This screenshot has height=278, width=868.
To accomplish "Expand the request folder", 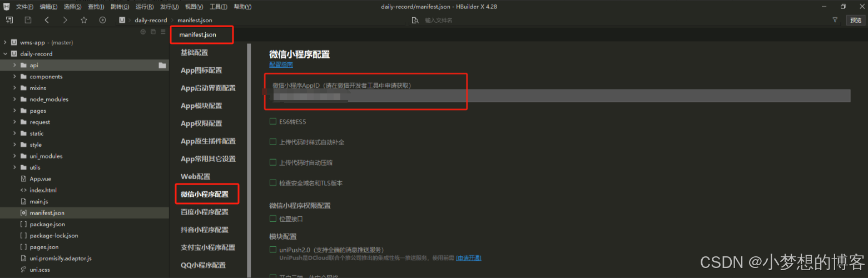I will [x=14, y=122].
